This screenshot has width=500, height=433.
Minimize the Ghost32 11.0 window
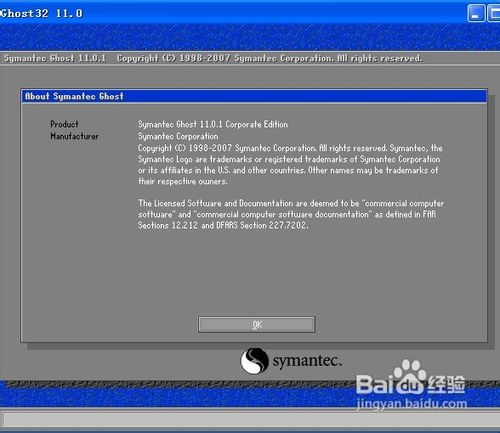point(476,13)
